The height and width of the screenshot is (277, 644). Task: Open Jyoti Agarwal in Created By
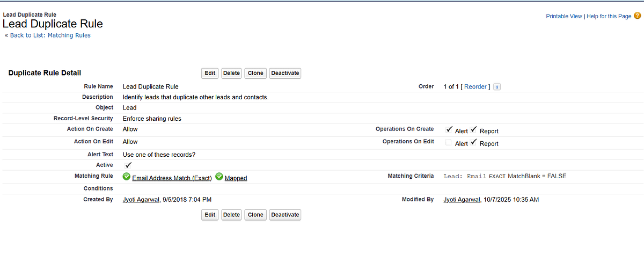[141, 200]
